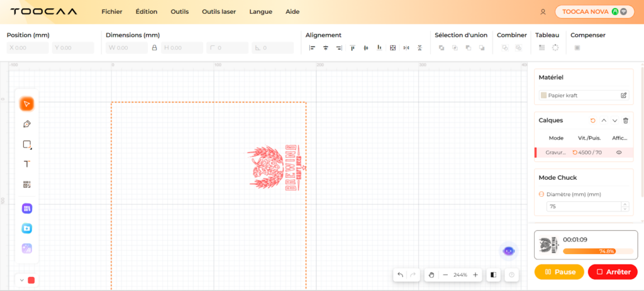
Task: Open the Outils menu
Action: click(179, 11)
